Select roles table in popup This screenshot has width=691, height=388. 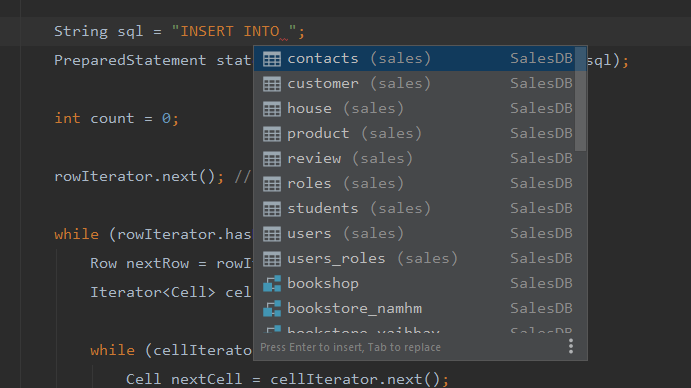pos(414,183)
